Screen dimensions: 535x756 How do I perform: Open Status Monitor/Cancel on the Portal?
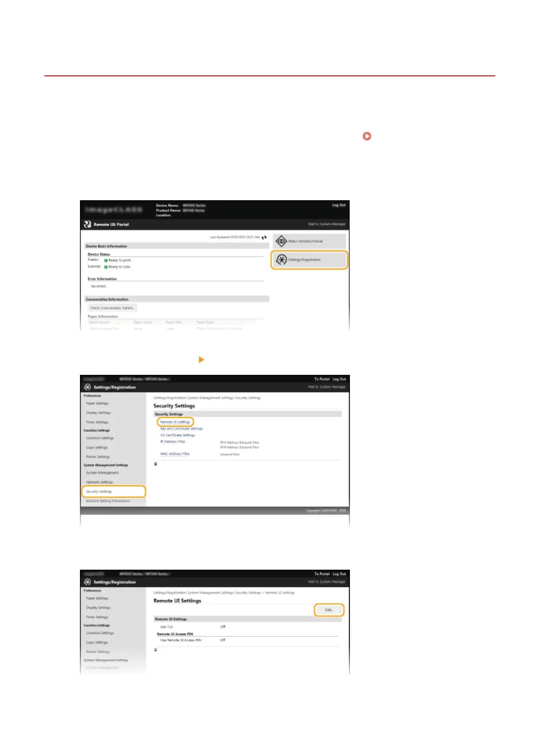[x=310, y=241]
